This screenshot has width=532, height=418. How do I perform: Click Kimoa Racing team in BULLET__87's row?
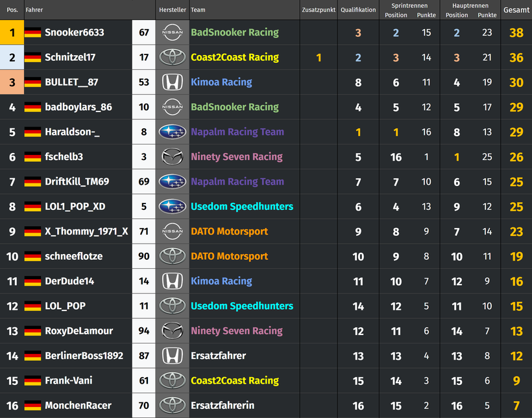click(221, 82)
